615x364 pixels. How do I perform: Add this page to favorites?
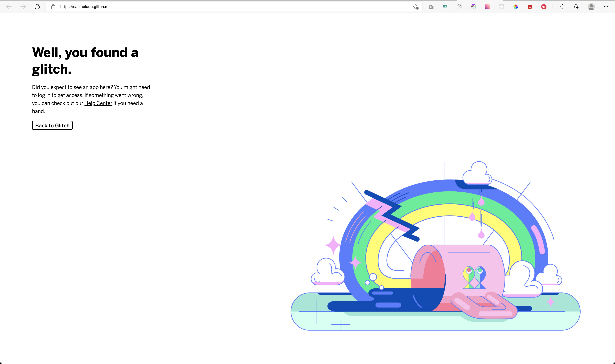[416, 7]
